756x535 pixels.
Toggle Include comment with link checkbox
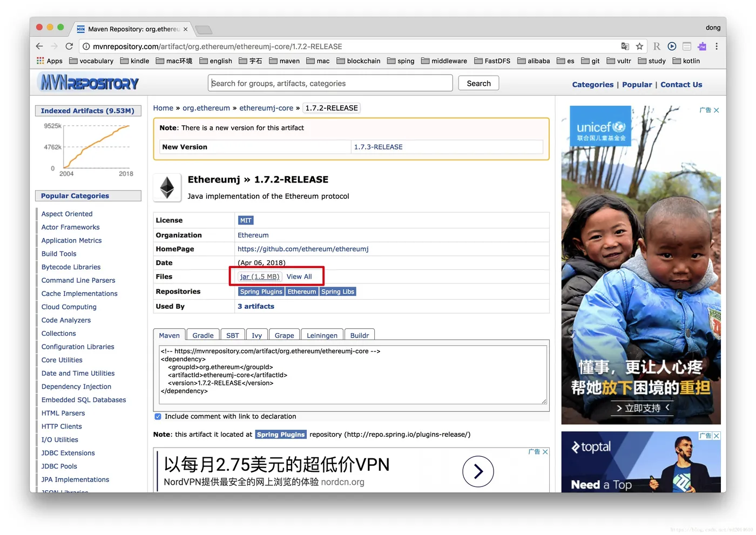pos(158,416)
